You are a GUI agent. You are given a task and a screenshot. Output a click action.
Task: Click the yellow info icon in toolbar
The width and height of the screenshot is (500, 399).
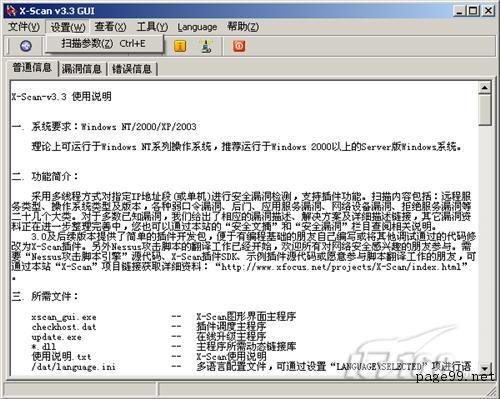pos(180,46)
